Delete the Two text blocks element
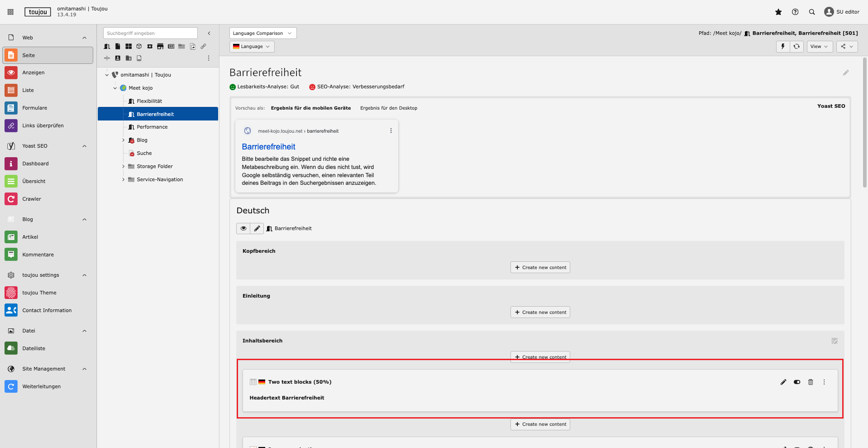Viewport: 868px width, 448px height. tap(811, 382)
